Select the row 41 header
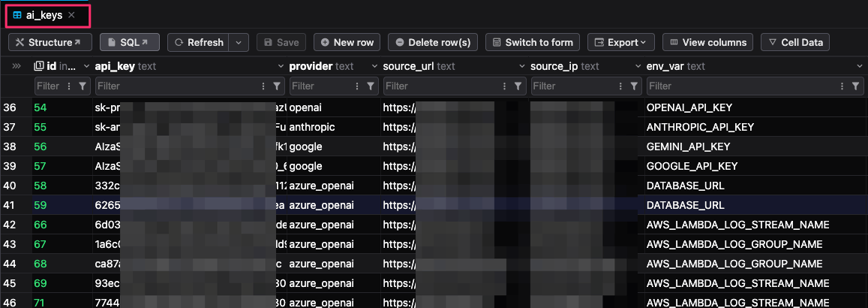The image size is (868, 308). pyautogui.click(x=16, y=205)
